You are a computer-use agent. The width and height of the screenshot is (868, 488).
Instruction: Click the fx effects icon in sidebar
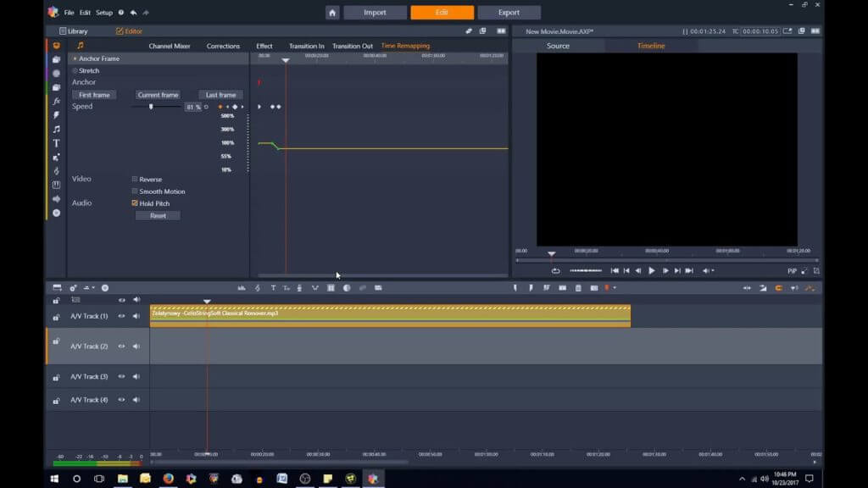56,102
